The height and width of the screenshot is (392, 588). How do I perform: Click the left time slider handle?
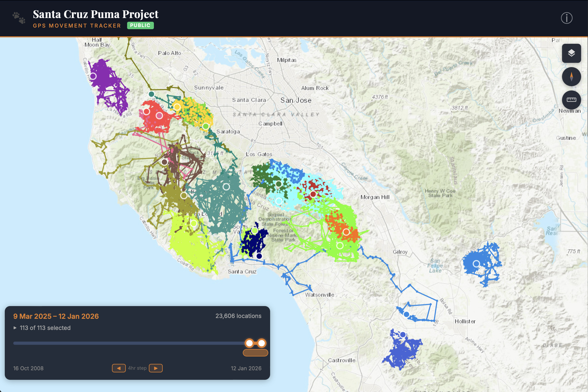pyautogui.click(x=249, y=343)
